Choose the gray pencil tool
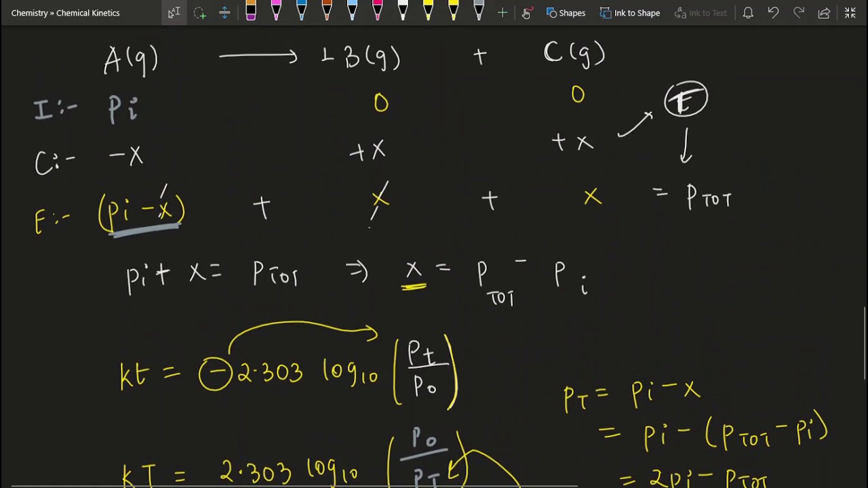This screenshot has width=868, height=488. tap(479, 11)
